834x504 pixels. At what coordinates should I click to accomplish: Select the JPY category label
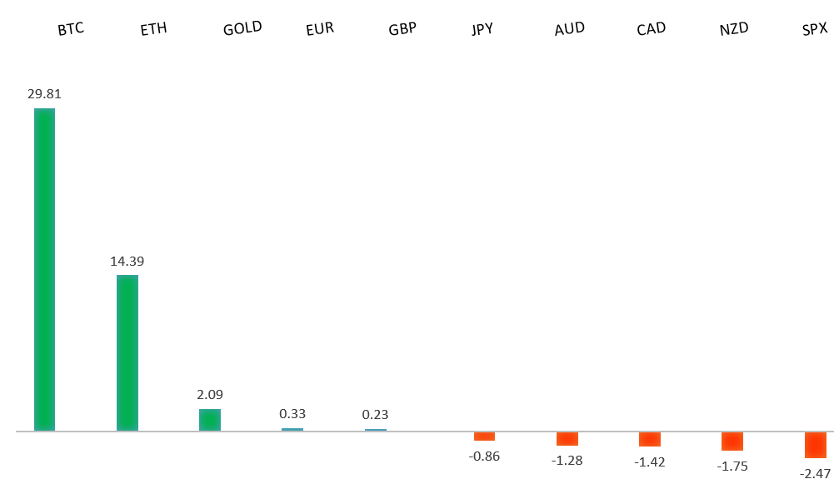click(x=482, y=29)
